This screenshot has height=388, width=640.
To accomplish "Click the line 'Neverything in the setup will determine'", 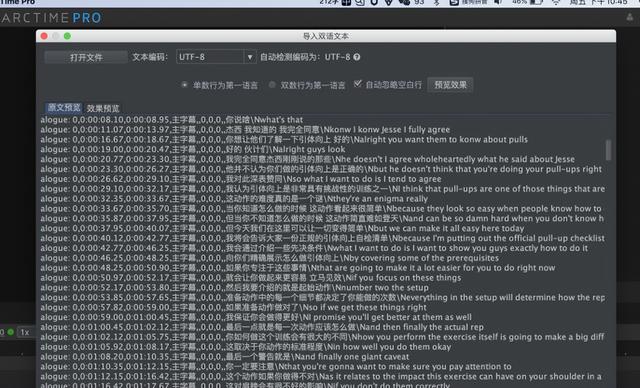I will coord(322,297).
